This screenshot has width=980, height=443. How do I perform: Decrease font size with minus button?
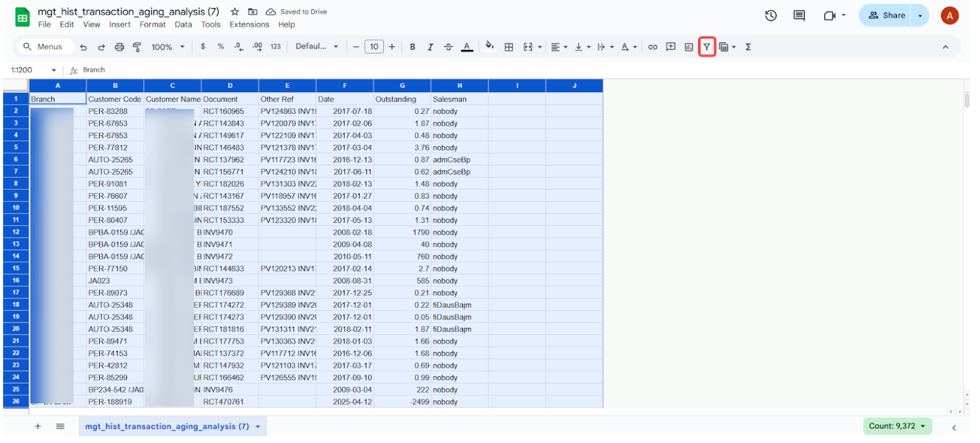click(356, 47)
